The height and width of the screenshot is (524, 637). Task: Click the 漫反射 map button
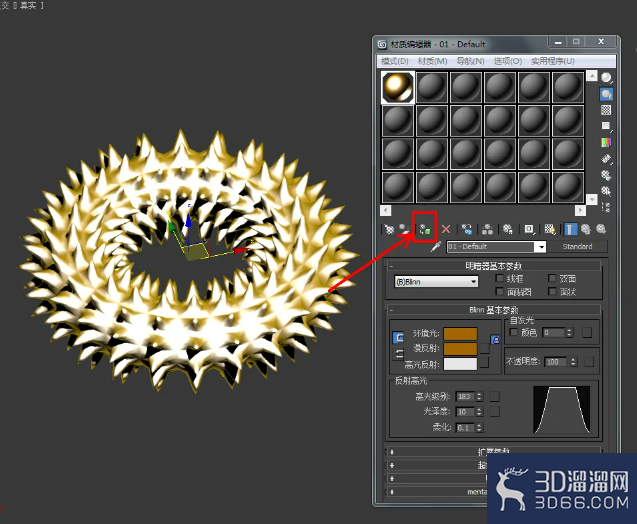[484, 349]
